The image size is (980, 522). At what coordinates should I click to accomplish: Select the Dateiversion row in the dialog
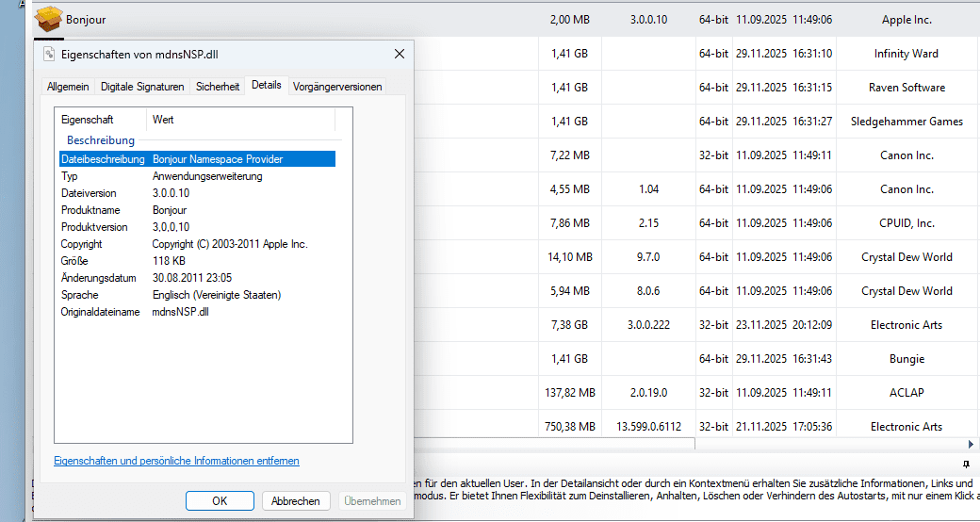[198, 193]
